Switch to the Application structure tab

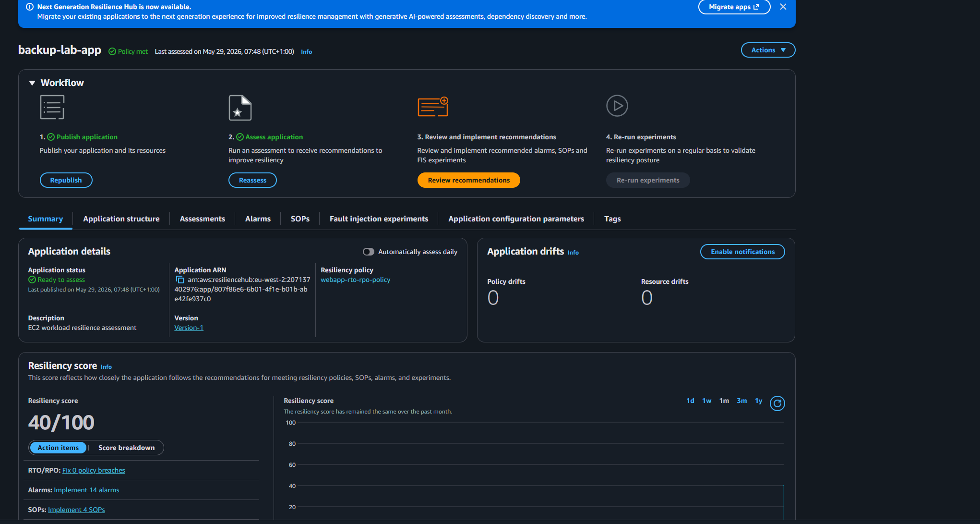(x=121, y=219)
